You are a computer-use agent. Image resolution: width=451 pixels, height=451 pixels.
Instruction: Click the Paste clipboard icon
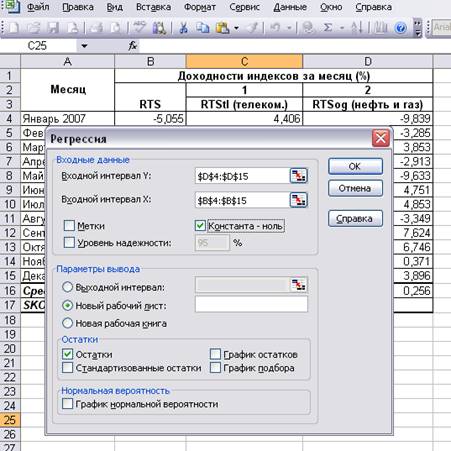[x=222, y=28]
